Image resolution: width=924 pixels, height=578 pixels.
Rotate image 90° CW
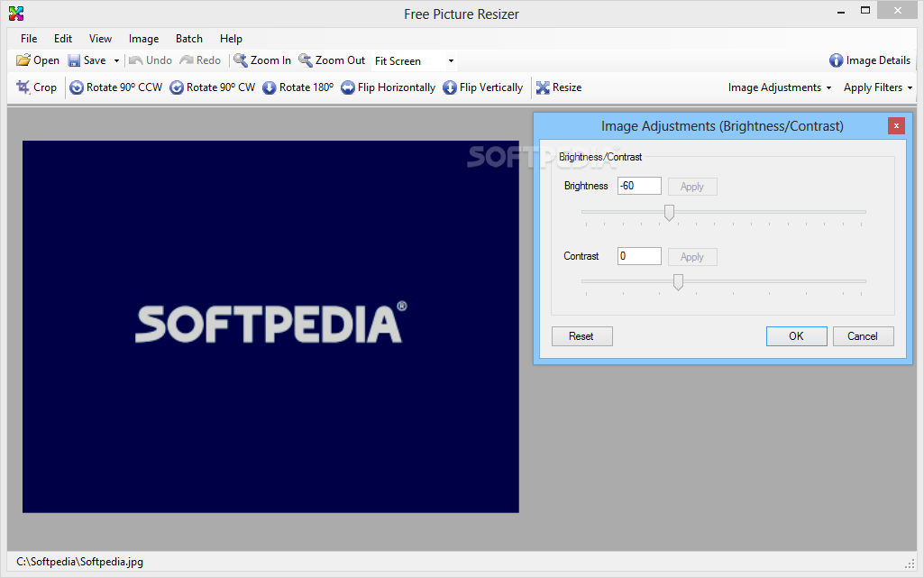click(212, 87)
